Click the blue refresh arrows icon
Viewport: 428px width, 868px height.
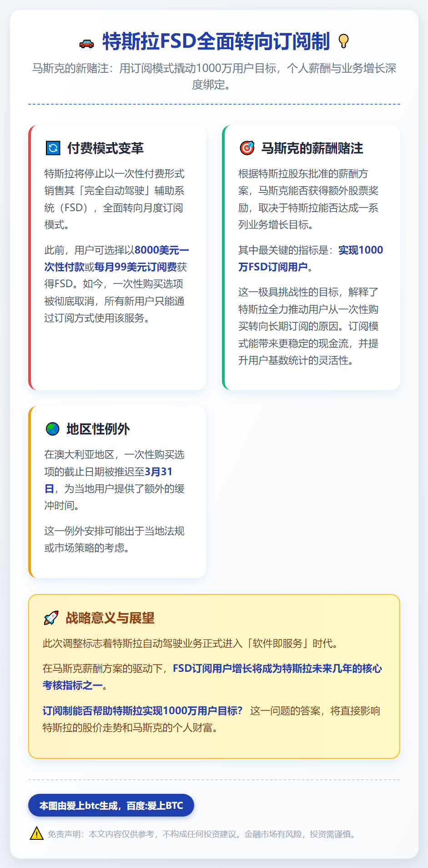tap(53, 148)
